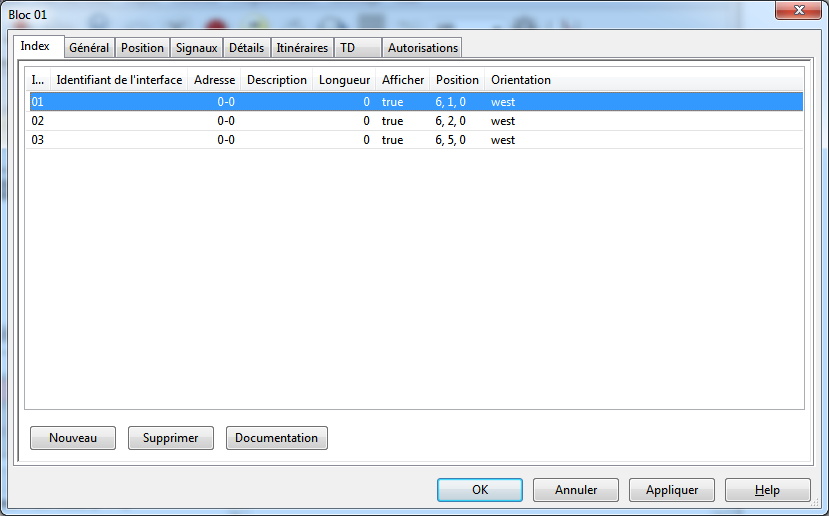
Task: Switch to the Signaux tab
Action: pos(196,48)
